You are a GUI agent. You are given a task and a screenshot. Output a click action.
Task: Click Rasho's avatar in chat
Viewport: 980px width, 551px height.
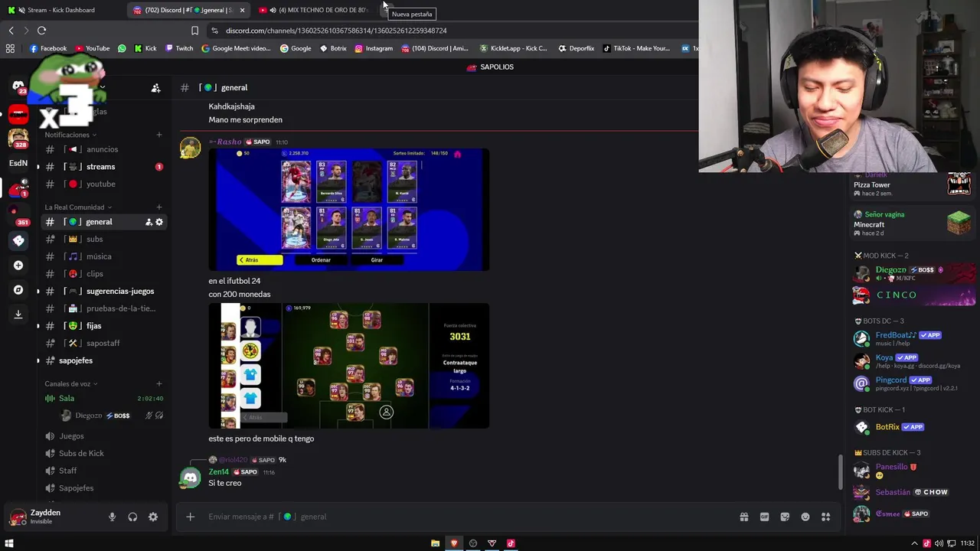(x=190, y=148)
